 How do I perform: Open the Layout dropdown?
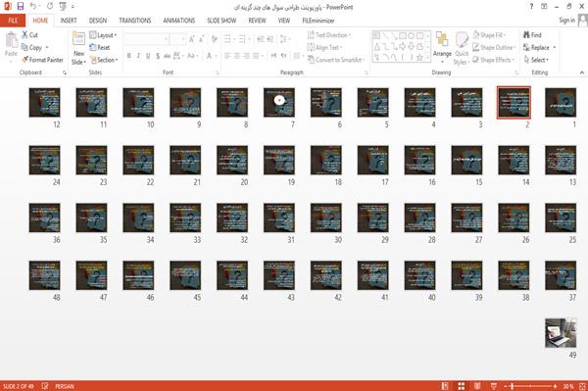[103, 35]
